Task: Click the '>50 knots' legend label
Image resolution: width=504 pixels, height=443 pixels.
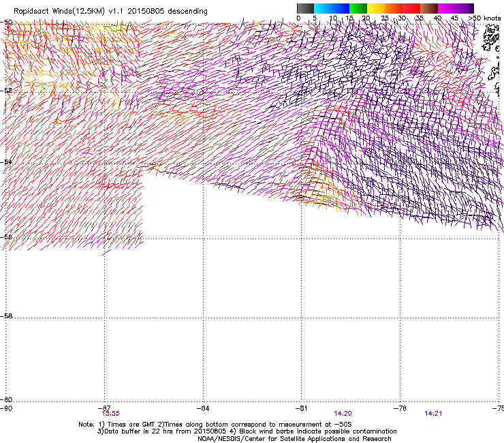Action: (x=485, y=18)
